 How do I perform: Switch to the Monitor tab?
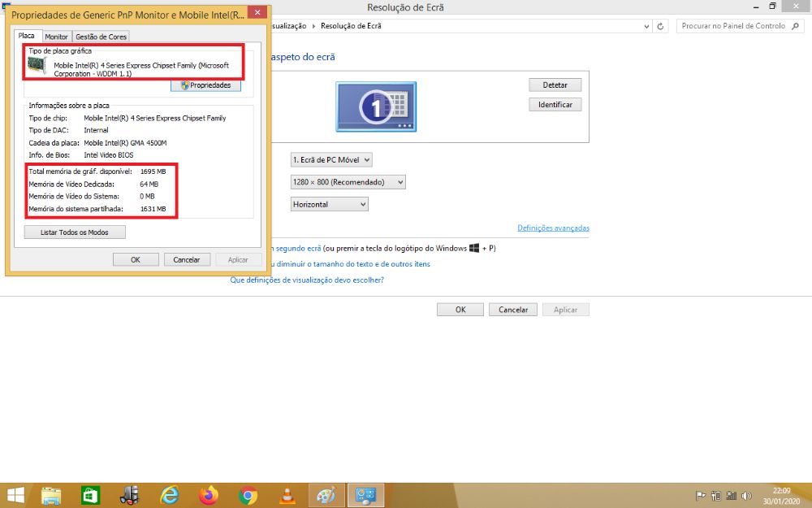[56, 37]
